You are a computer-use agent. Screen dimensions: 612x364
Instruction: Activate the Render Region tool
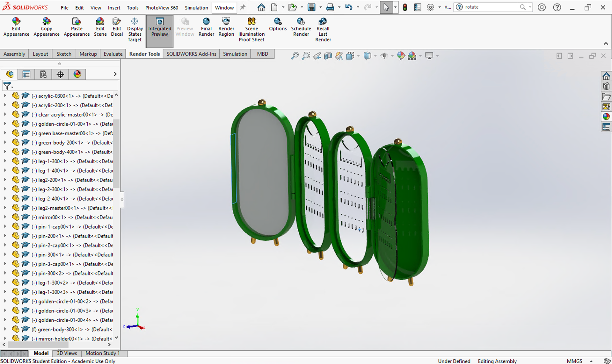(x=226, y=27)
